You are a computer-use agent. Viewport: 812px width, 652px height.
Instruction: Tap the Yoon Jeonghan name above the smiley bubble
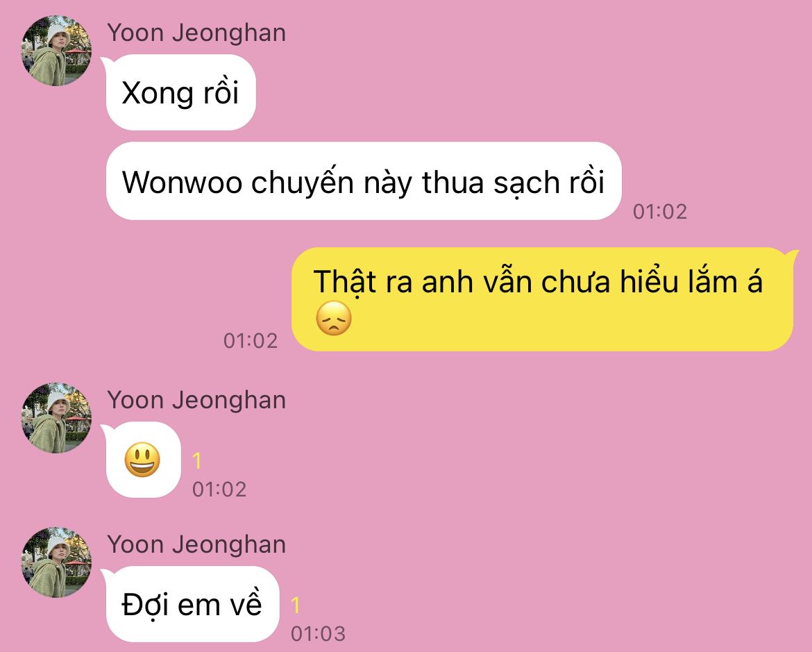pos(196,401)
